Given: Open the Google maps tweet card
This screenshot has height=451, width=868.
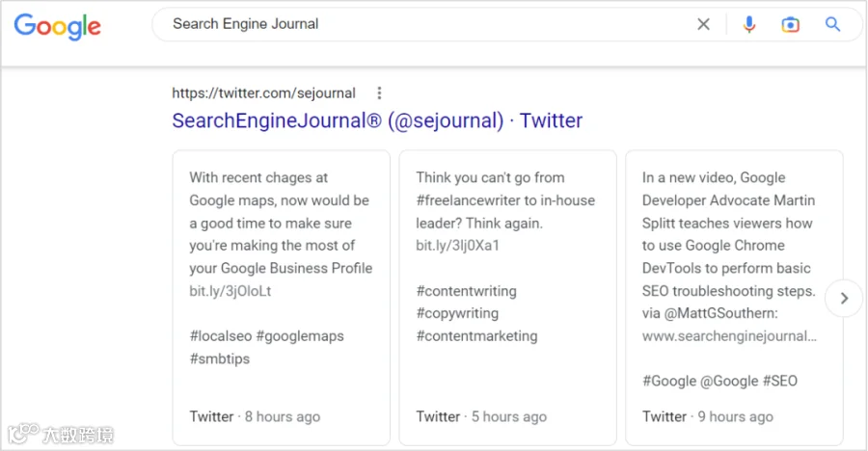Looking at the screenshot, I should (281, 222).
